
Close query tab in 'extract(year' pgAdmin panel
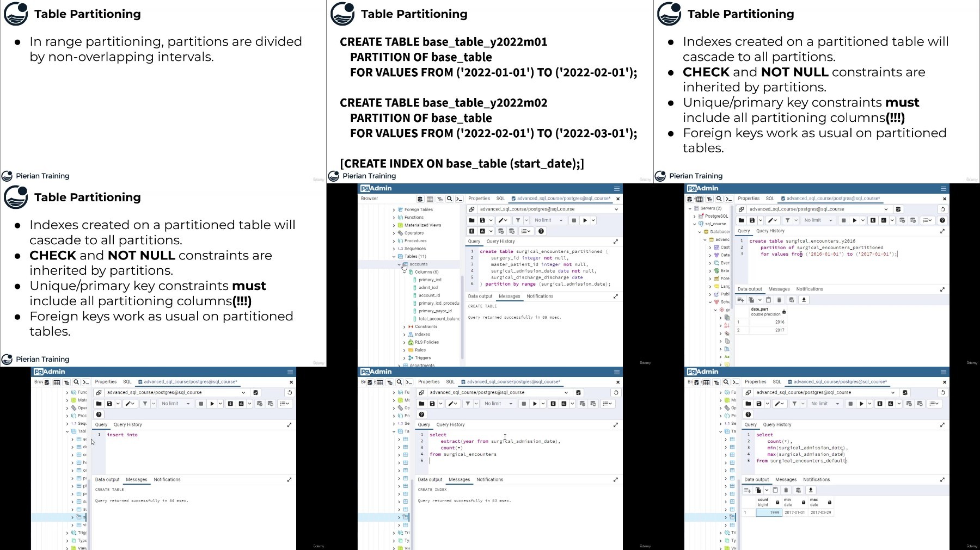(617, 382)
